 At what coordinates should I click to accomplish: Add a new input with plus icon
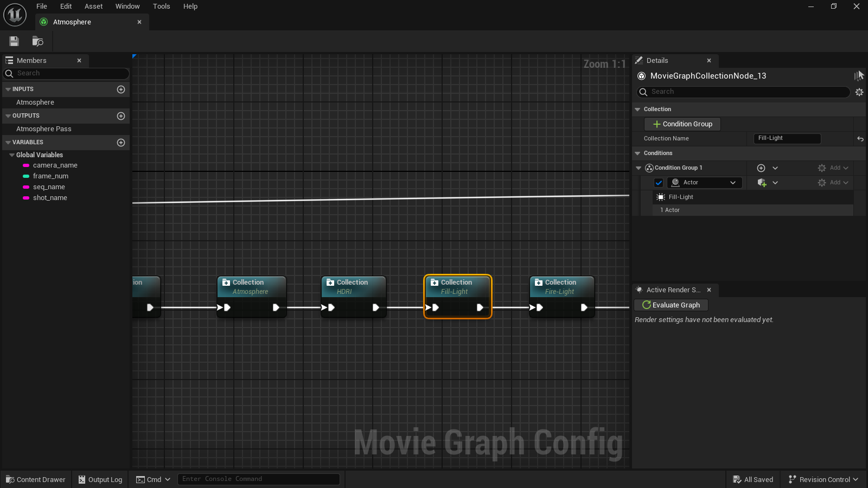coord(121,89)
